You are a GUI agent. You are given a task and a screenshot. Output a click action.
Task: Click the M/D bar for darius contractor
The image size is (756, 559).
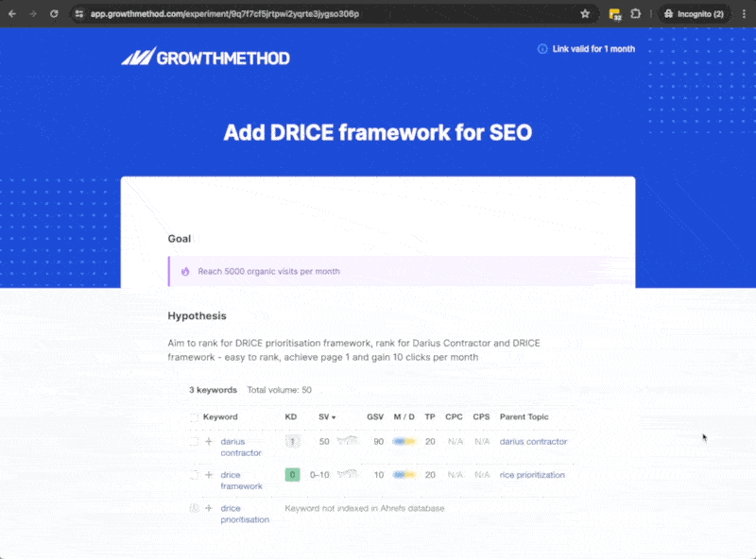(404, 441)
